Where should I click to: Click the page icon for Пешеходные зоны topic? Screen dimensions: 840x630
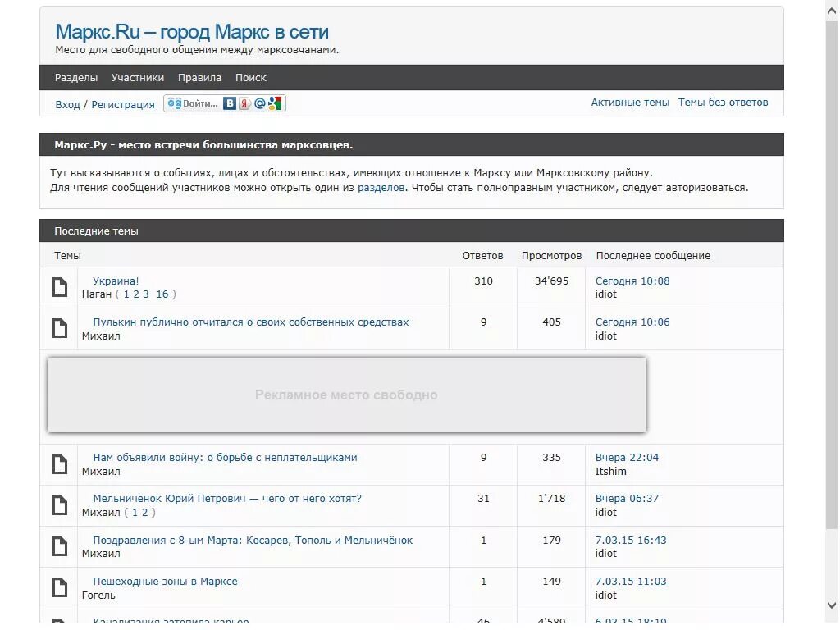click(x=60, y=587)
